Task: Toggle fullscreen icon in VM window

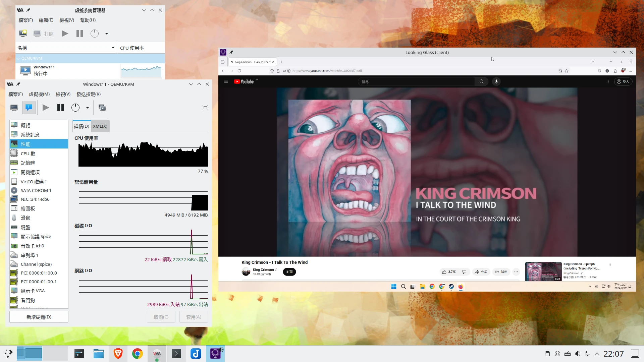Action: [205, 108]
